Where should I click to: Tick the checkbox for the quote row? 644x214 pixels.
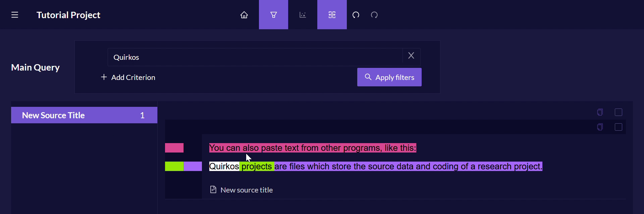click(619, 127)
